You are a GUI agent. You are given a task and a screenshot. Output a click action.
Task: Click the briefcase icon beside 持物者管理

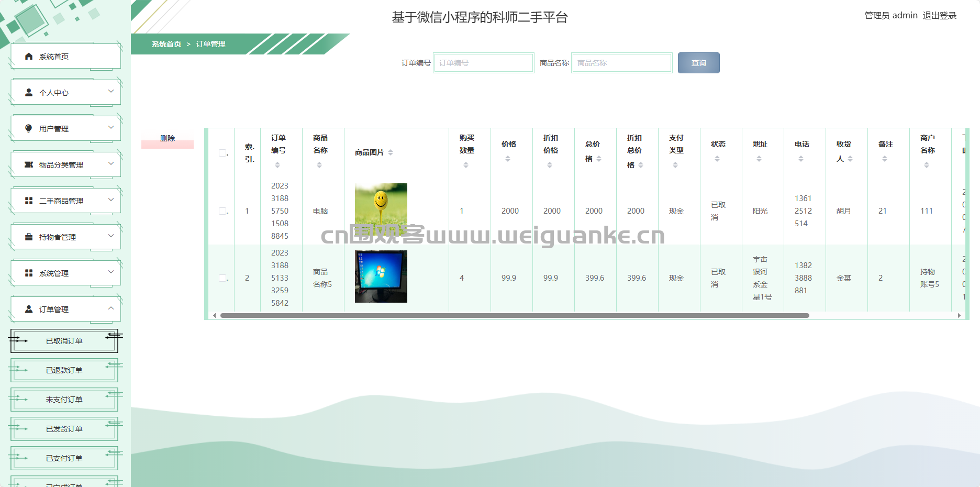[x=29, y=237]
